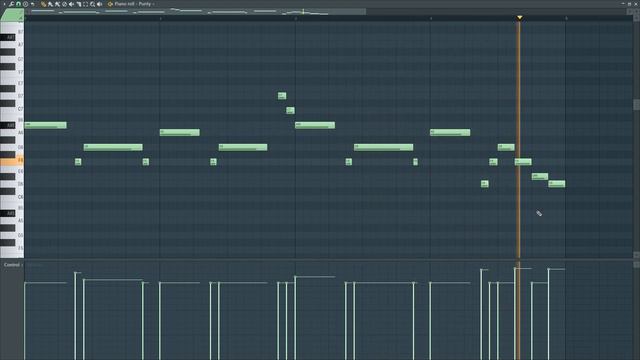Click the 'Piano roll - Purity' title text
Viewport: 640px width, 360px height.
tap(133, 4)
